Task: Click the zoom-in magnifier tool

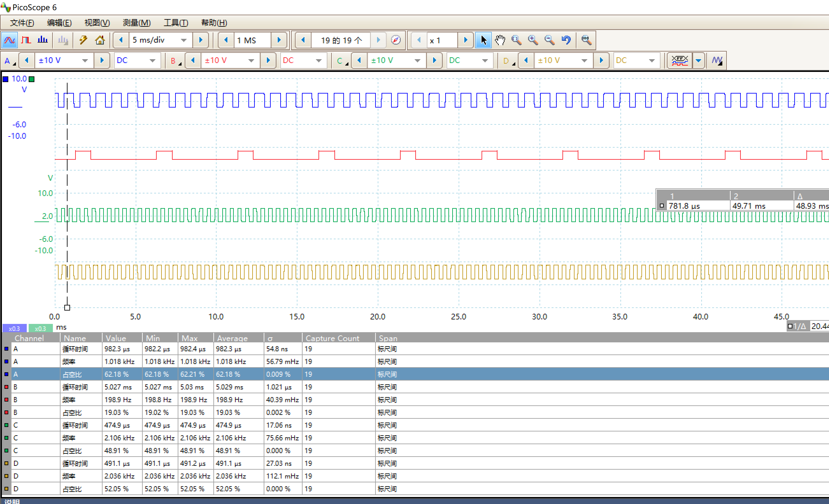Action: point(533,40)
